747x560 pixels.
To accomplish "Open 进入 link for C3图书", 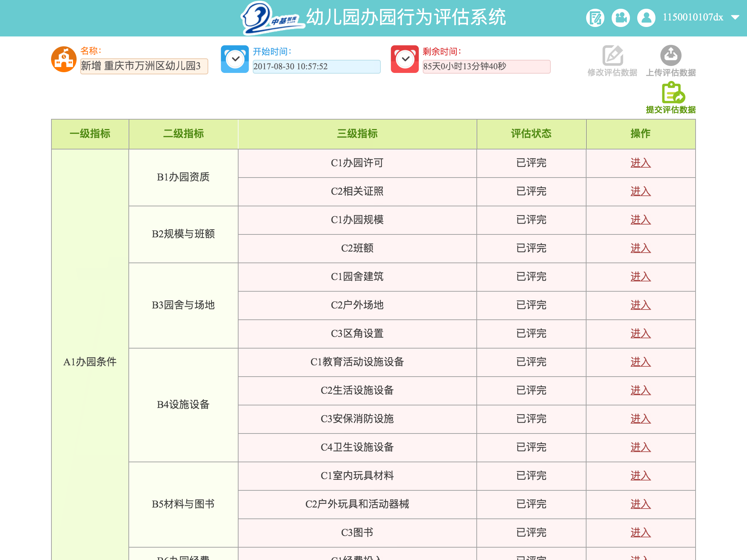I will (640, 533).
